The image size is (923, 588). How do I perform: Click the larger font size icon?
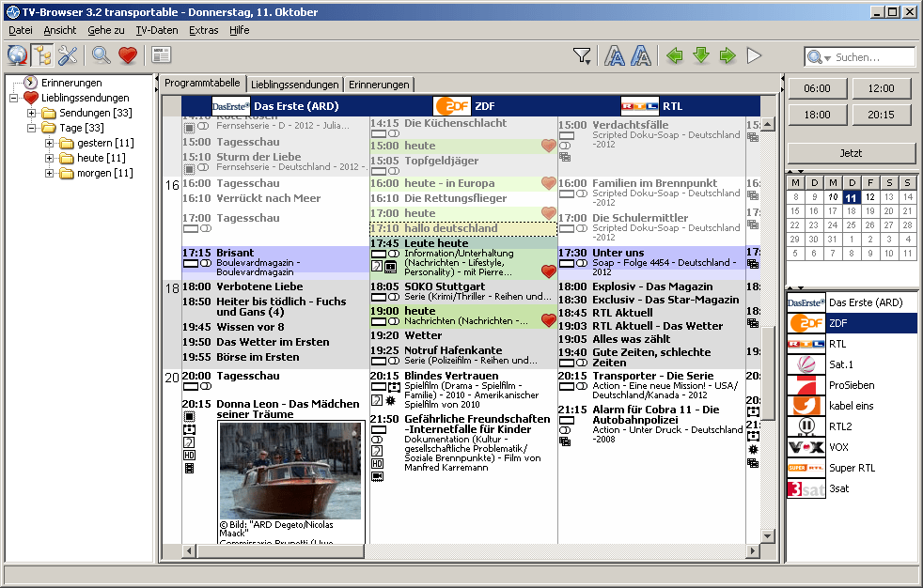tap(641, 55)
